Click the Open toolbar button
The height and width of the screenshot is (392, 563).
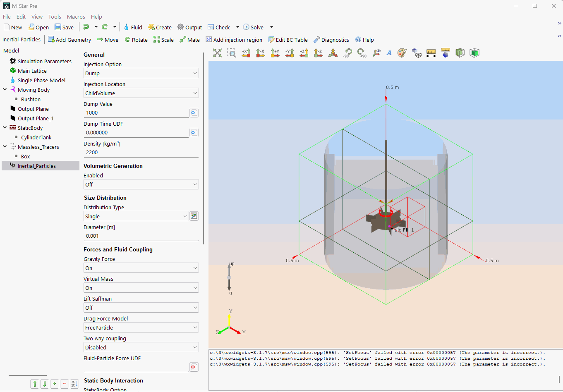(38, 27)
